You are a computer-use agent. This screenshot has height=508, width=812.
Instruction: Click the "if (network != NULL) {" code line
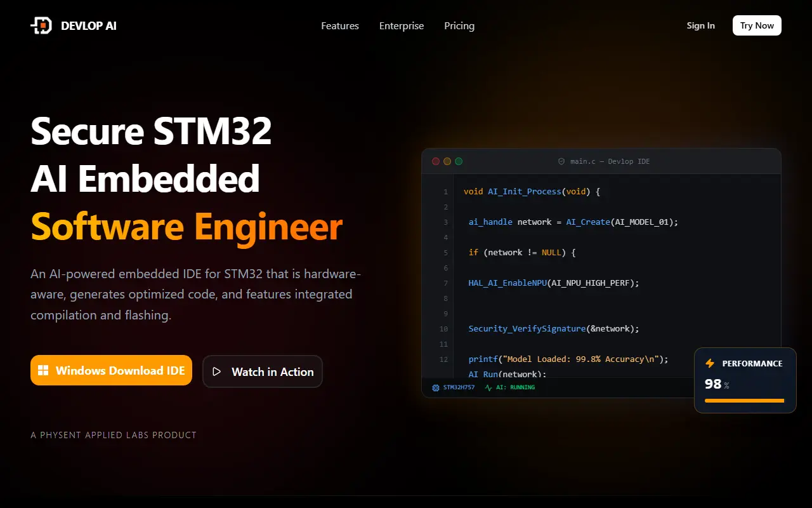point(522,252)
